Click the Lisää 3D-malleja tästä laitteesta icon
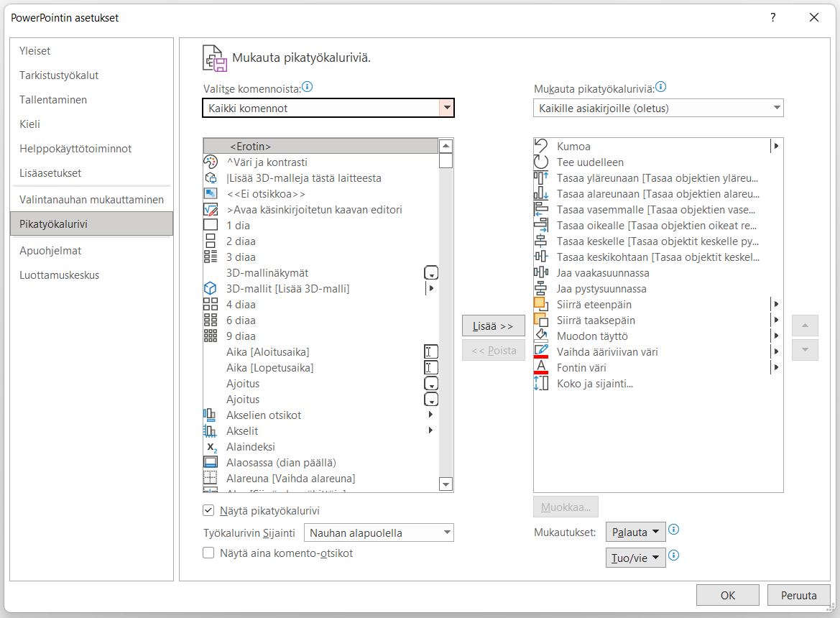Screen dimensions: 840x618 211,177
